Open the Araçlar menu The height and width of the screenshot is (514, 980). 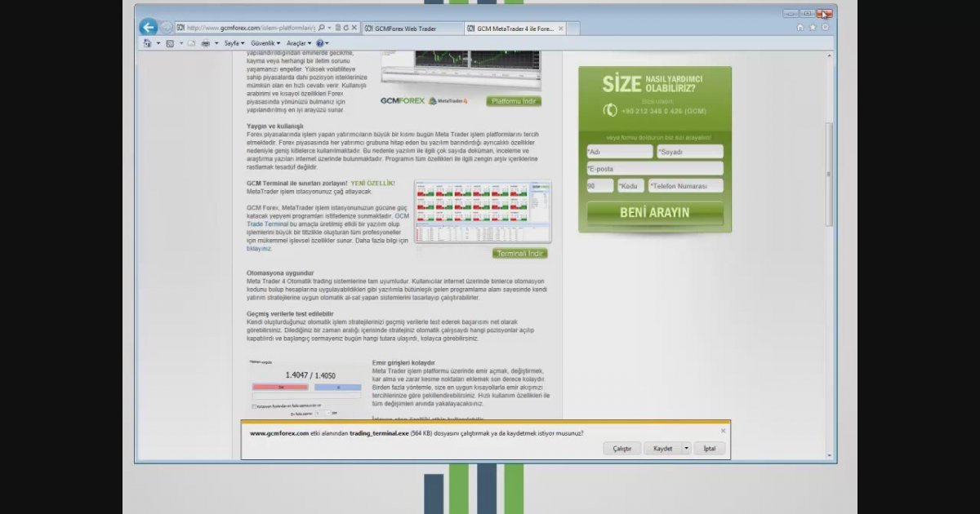pos(299,43)
